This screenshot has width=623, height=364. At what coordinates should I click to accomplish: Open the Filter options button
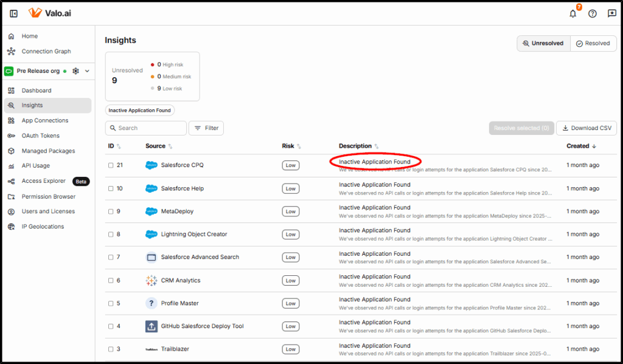(206, 128)
